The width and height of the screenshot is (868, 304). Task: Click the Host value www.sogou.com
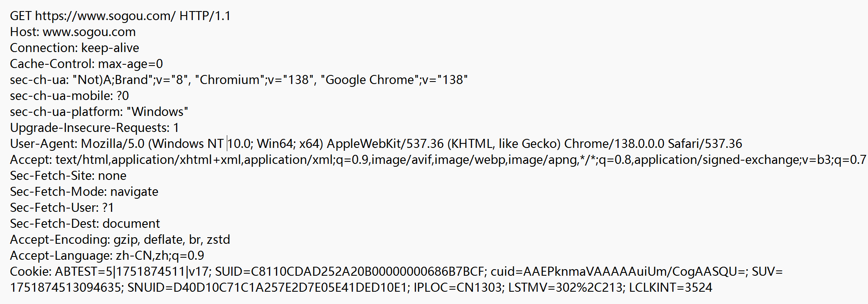coord(89,32)
